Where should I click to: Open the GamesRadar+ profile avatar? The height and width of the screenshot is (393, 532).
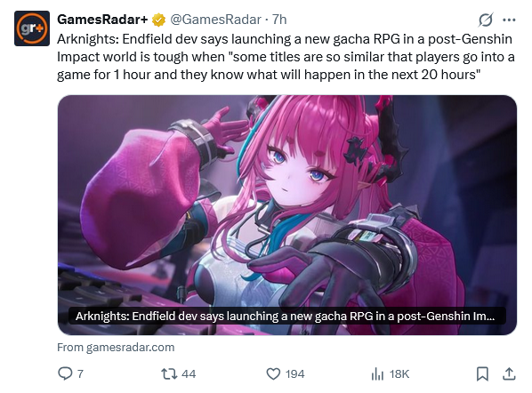pos(32,28)
